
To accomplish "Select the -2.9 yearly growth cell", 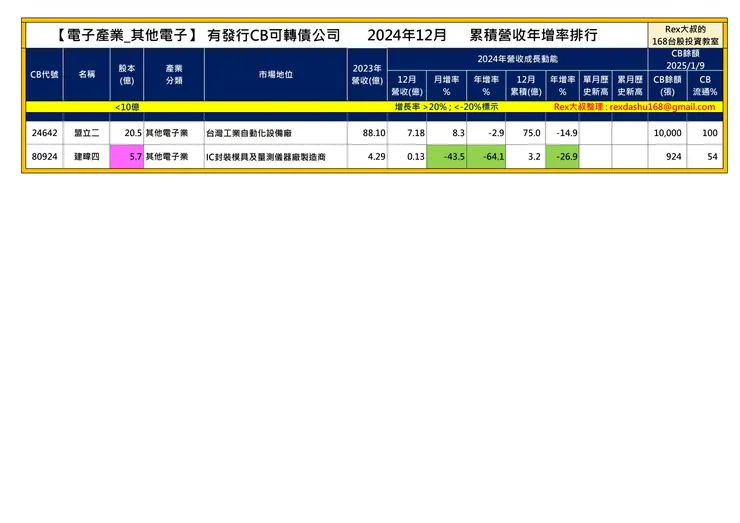I will [486, 133].
